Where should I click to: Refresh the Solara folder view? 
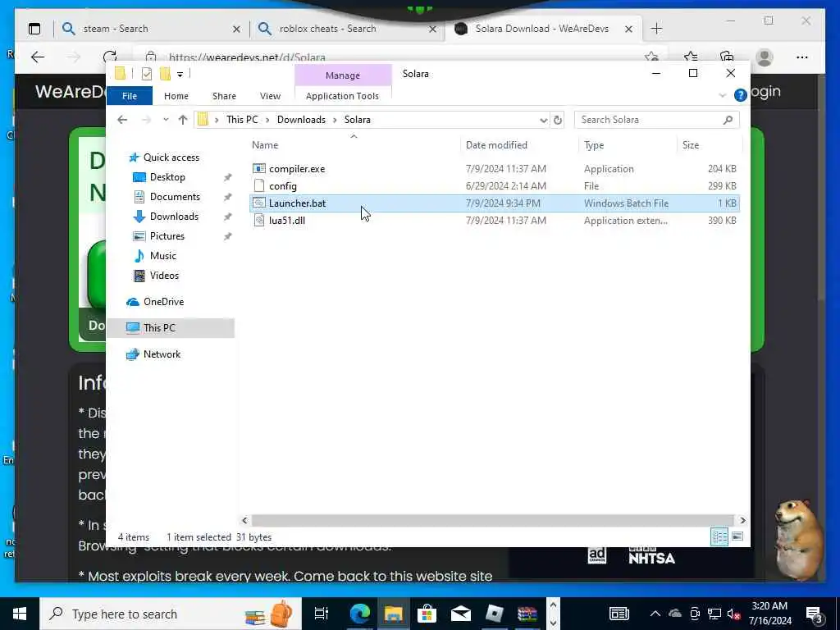[558, 120]
